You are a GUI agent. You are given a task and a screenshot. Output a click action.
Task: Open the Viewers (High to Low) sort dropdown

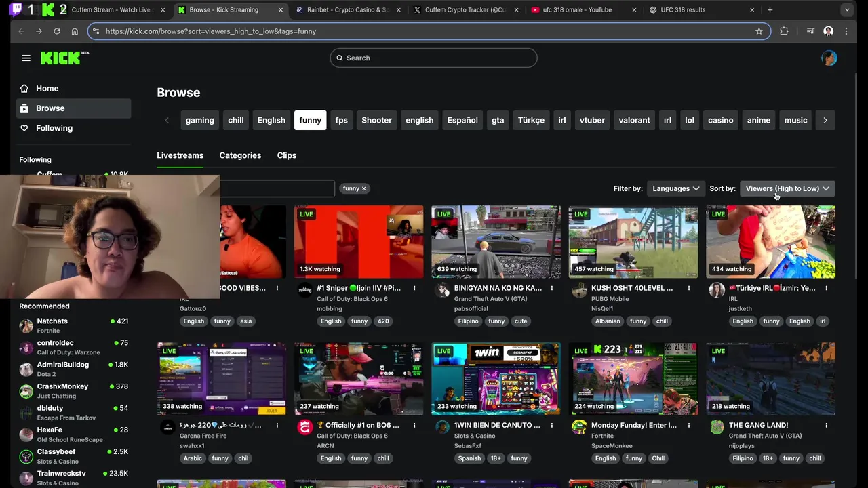[787, 188]
